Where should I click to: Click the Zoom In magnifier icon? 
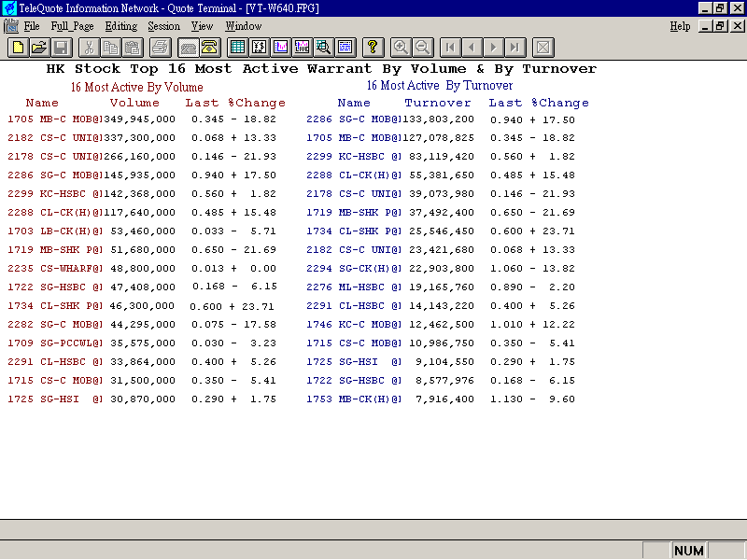(x=401, y=48)
